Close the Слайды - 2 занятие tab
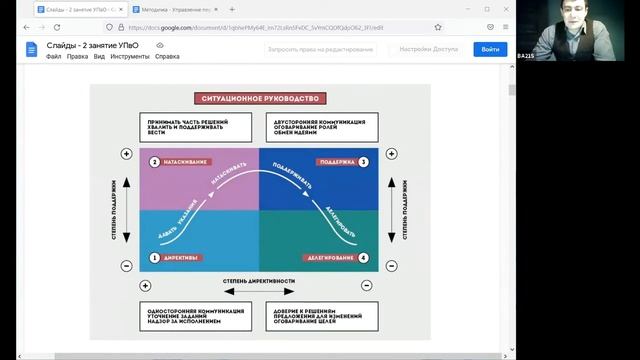The height and width of the screenshot is (360, 640). [x=121, y=9]
